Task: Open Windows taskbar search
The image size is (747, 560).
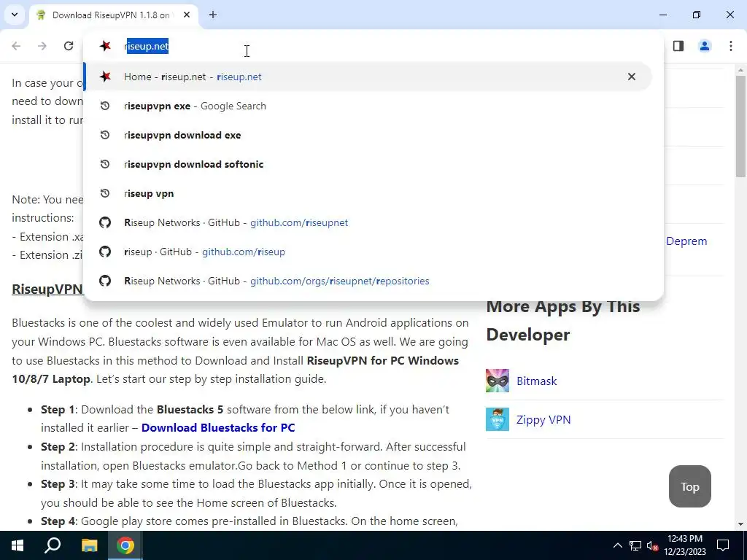Action: point(53,545)
